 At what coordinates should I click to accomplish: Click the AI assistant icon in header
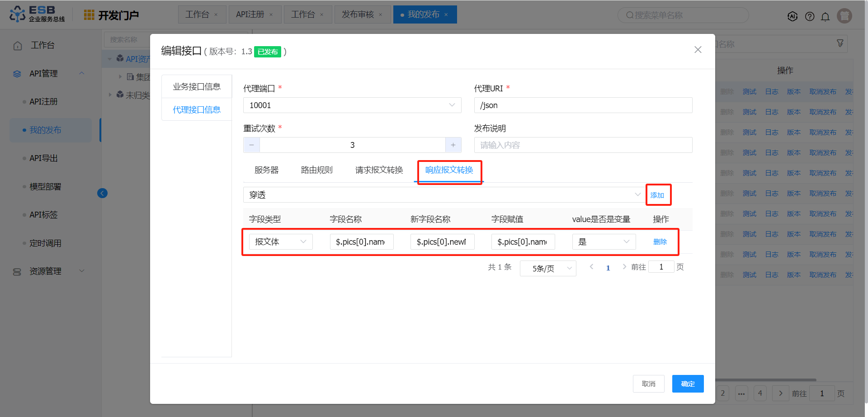pyautogui.click(x=793, y=17)
